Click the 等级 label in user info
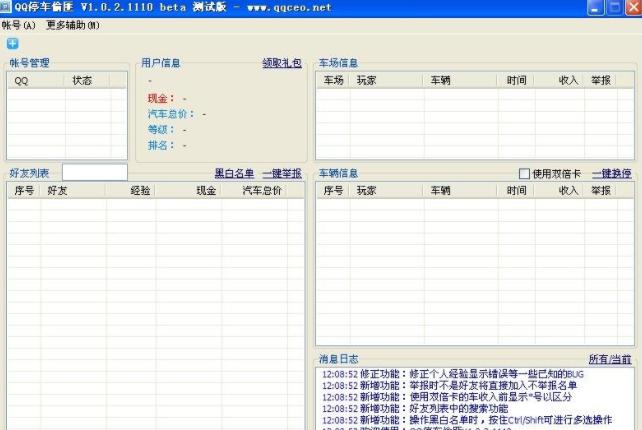The height and width of the screenshot is (430, 642). coord(161,130)
